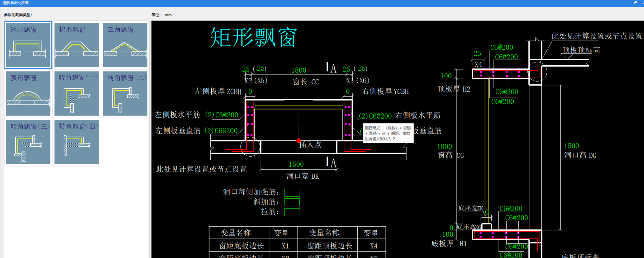Edit the 底座高ZG value 0
The height and width of the screenshot is (258, 644).
(451, 228)
